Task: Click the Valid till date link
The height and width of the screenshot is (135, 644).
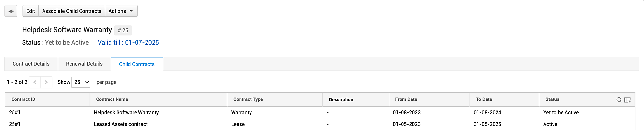Action: tap(128, 43)
